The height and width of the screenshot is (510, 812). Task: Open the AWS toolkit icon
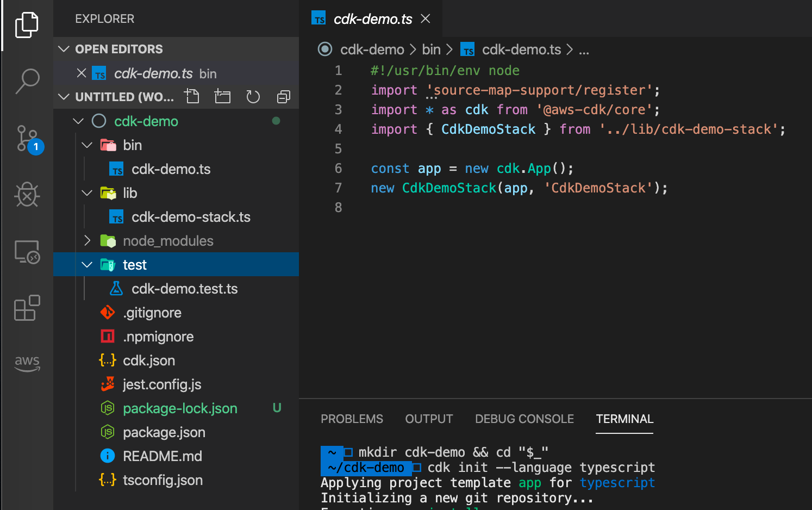pos(27,363)
